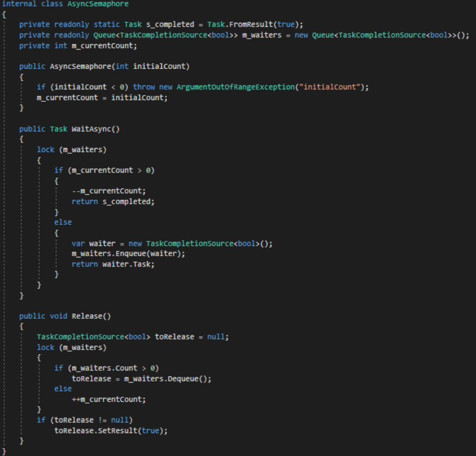Select ArgumentOutOfRangeException type name
The height and width of the screenshot is (456, 476).
click(236, 87)
